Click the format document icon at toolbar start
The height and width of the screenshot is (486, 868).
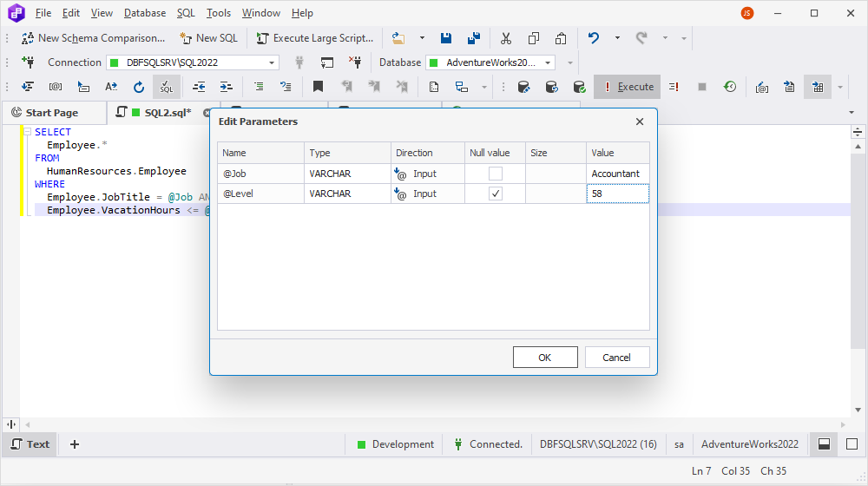(x=28, y=87)
